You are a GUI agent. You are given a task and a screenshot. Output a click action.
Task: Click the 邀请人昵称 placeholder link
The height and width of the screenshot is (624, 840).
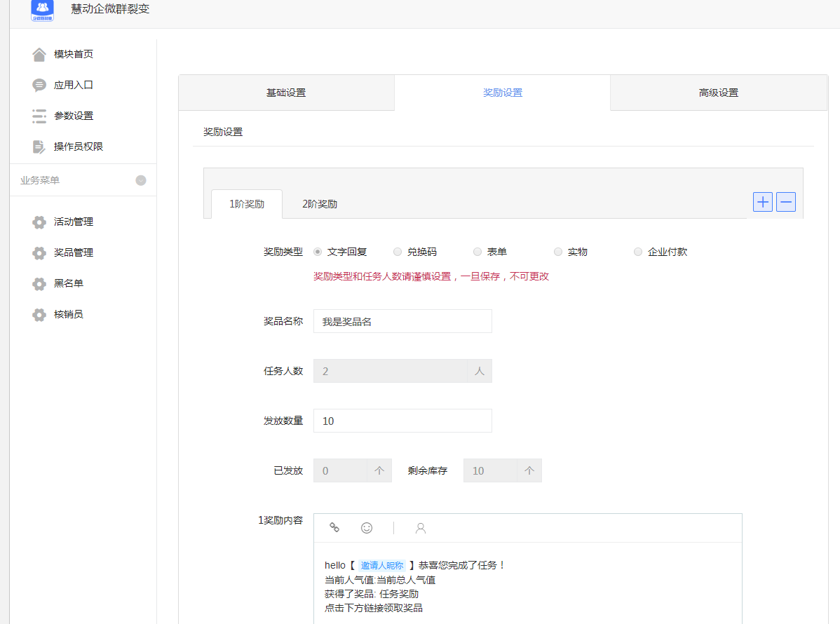(381, 565)
